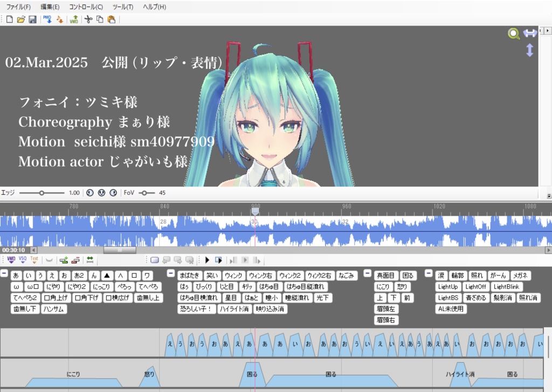Open the Text dropdown in the lower toolbar
Viewport: 552px width, 392px height.
[33, 260]
